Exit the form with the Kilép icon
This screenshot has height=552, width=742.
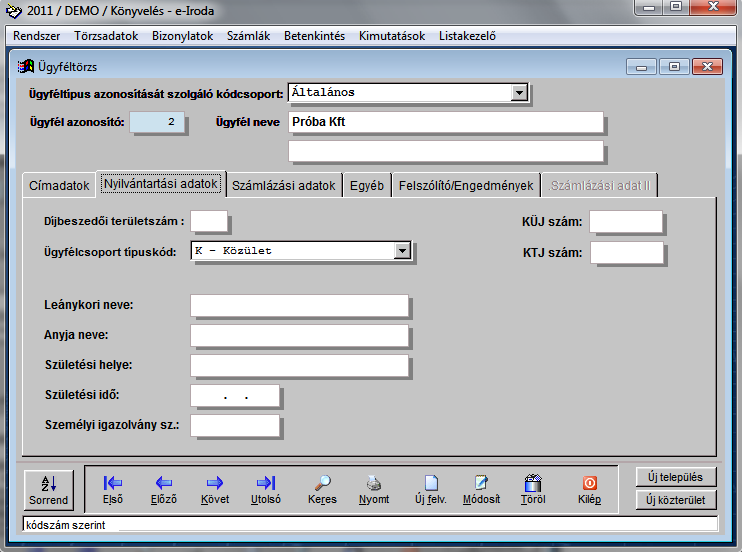(589, 483)
